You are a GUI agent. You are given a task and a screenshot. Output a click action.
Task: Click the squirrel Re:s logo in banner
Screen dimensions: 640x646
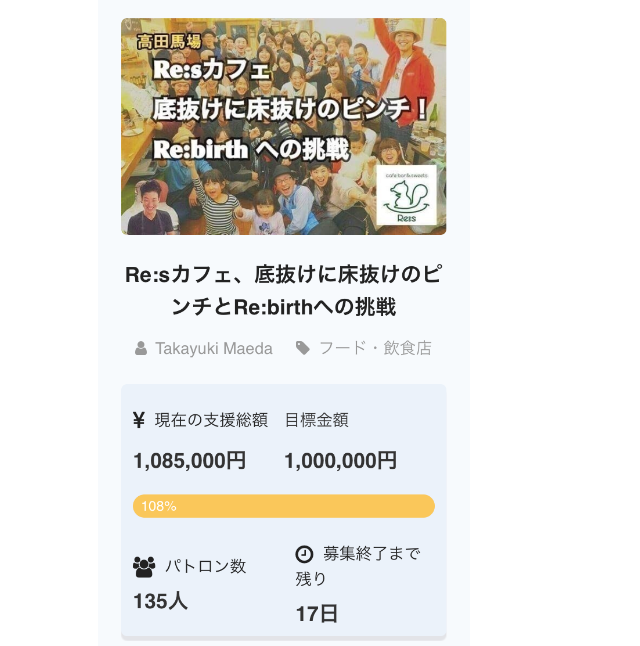pyautogui.click(x=406, y=195)
